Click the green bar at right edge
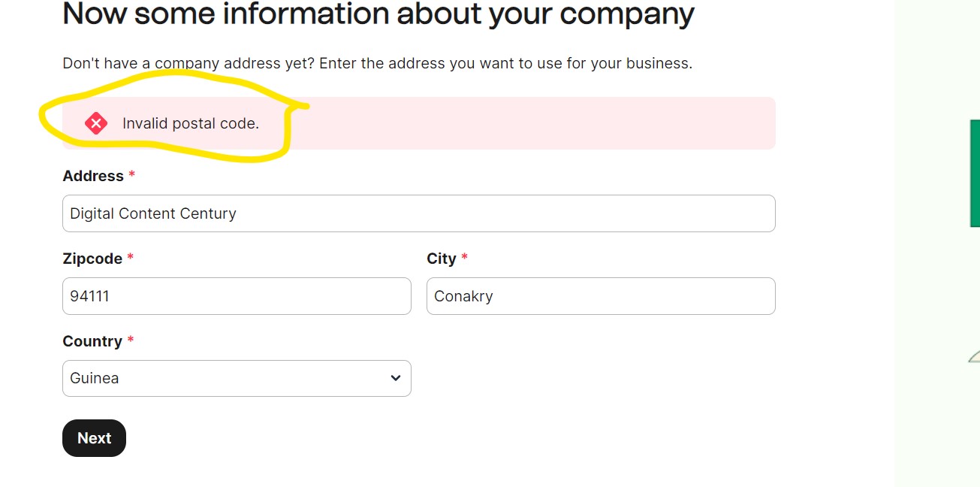Viewport: 980px width, 487px height. [975, 173]
